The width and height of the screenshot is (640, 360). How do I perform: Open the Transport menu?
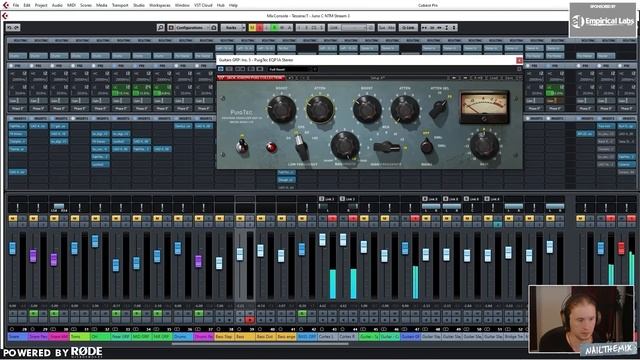[x=120, y=5]
